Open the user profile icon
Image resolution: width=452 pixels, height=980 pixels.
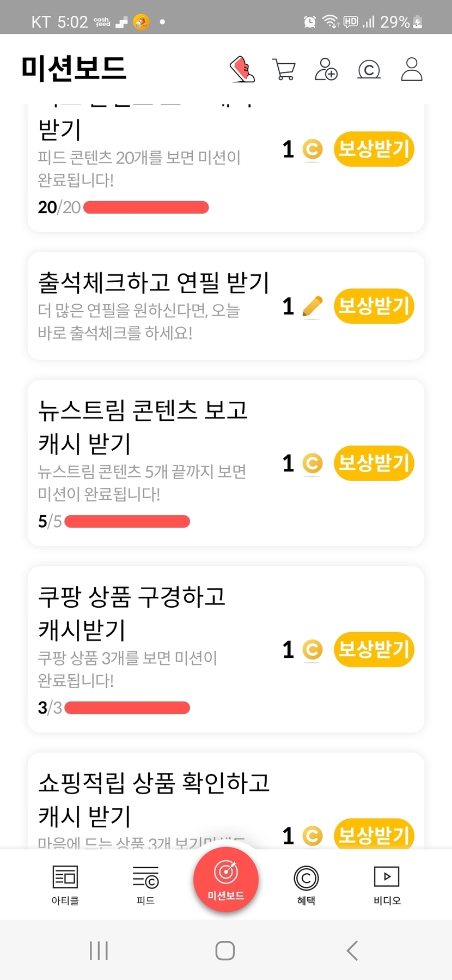[412, 70]
